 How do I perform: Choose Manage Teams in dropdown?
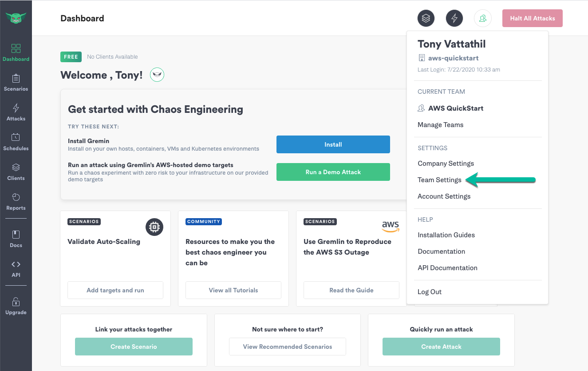[x=441, y=125]
